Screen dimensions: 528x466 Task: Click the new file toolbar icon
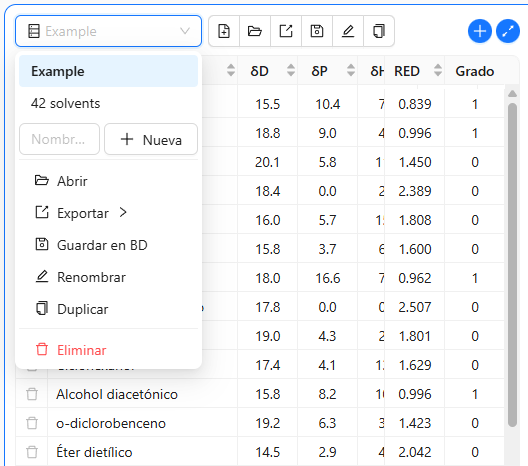coord(224,31)
